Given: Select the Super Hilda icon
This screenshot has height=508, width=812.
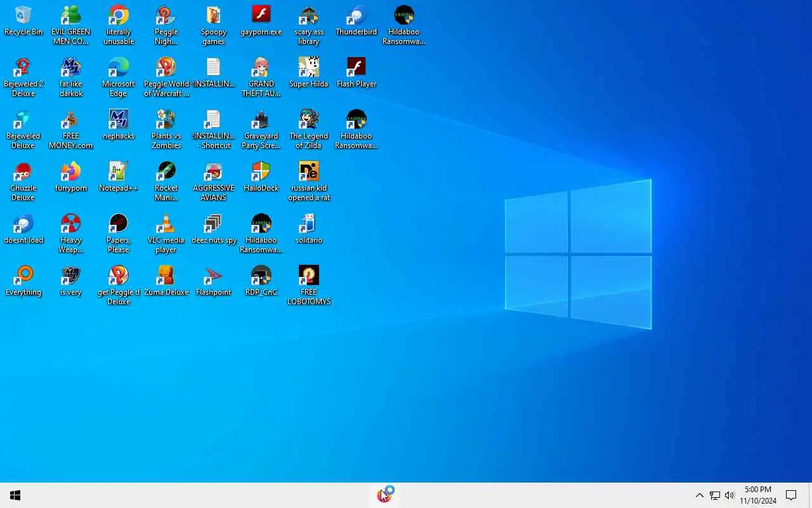Looking at the screenshot, I should pos(309,73).
